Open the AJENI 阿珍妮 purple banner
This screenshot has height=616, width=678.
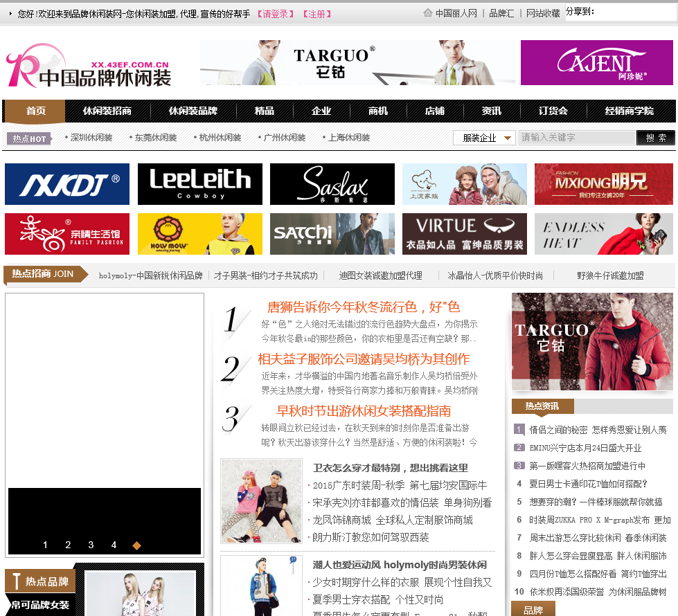point(597,63)
